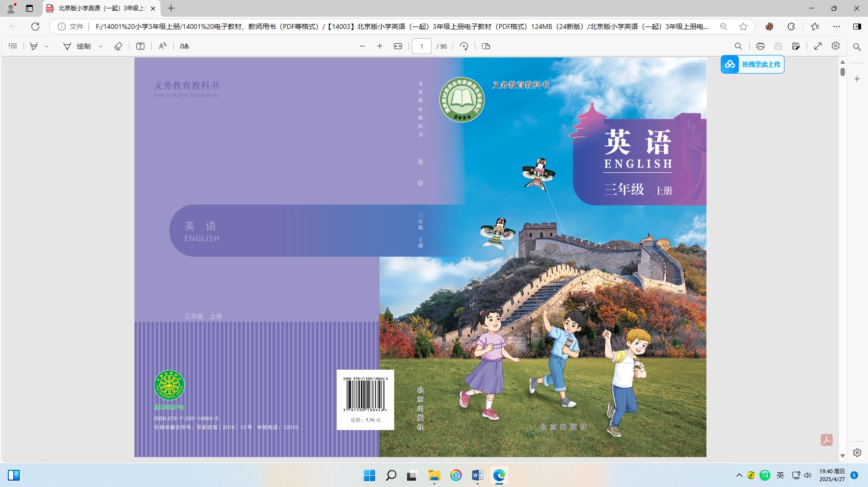Screen dimensions: 868x487
Task: Click the zoom in plus button
Action: pos(380,46)
